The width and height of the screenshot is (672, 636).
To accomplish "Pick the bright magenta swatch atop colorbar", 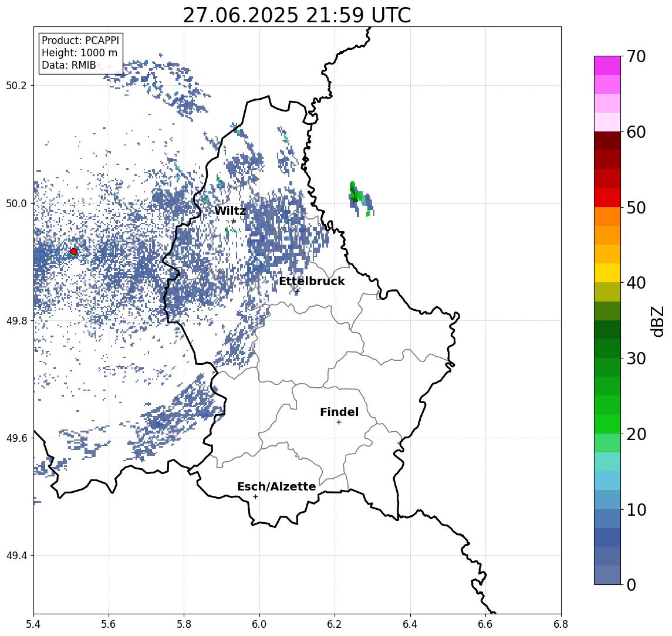I will click(x=607, y=66).
